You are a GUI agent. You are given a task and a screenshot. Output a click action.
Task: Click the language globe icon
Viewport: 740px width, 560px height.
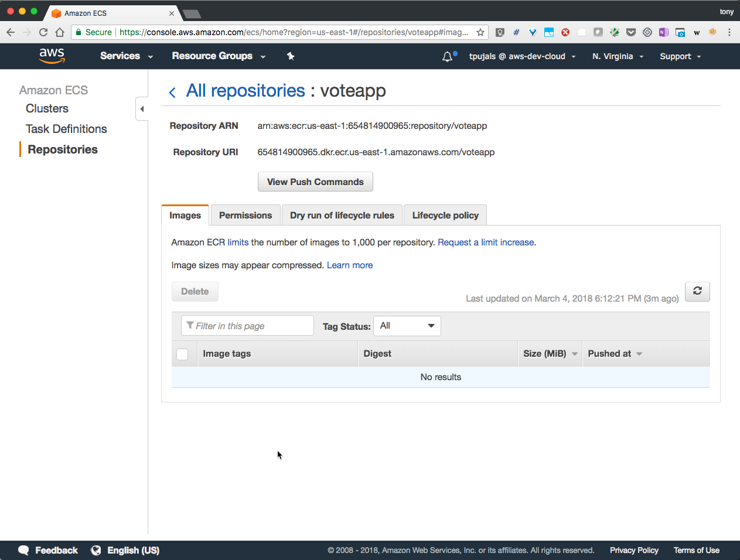coord(96,550)
